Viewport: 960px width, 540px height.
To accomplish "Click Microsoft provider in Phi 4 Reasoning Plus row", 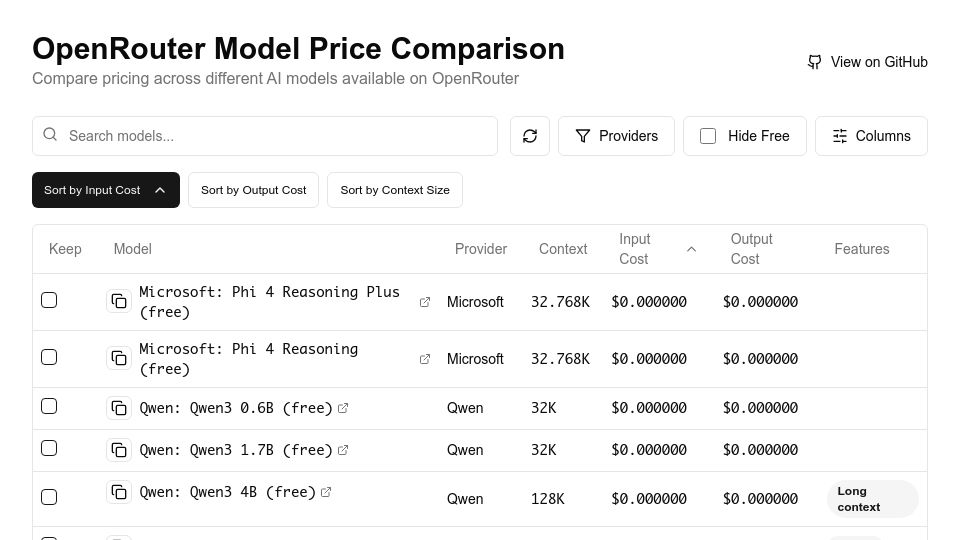I will (x=475, y=302).
